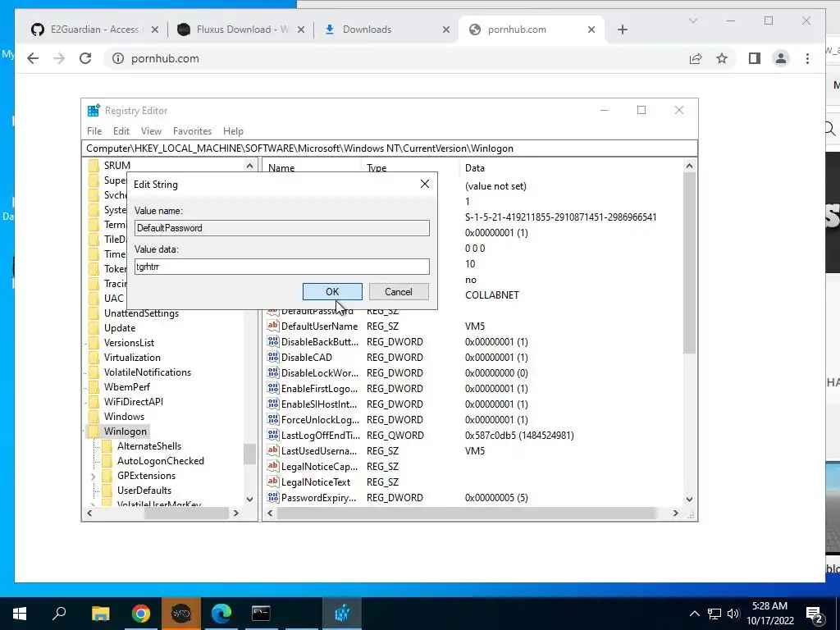The width and height of the screenshot is (840, 630).
Task: Click the DefaultUserName string value icon
Action: click(273, 326)
